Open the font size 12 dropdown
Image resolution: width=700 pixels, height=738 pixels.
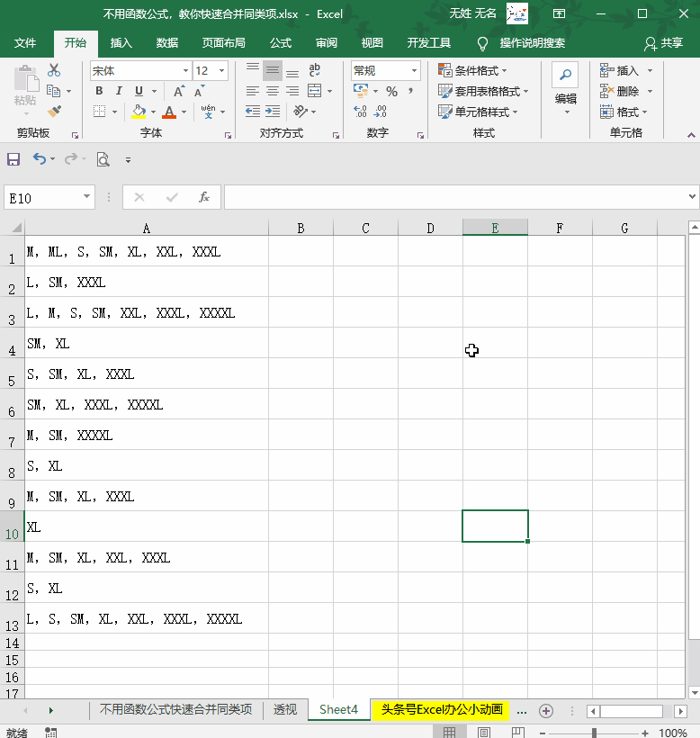(221, 70)
